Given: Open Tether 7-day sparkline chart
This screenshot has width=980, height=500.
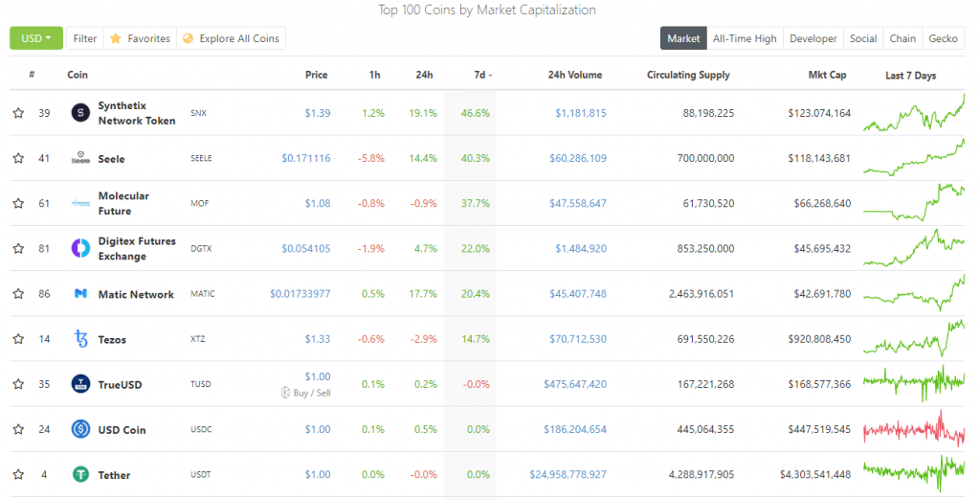Looking at the screenshot, I should pos(914,474).
